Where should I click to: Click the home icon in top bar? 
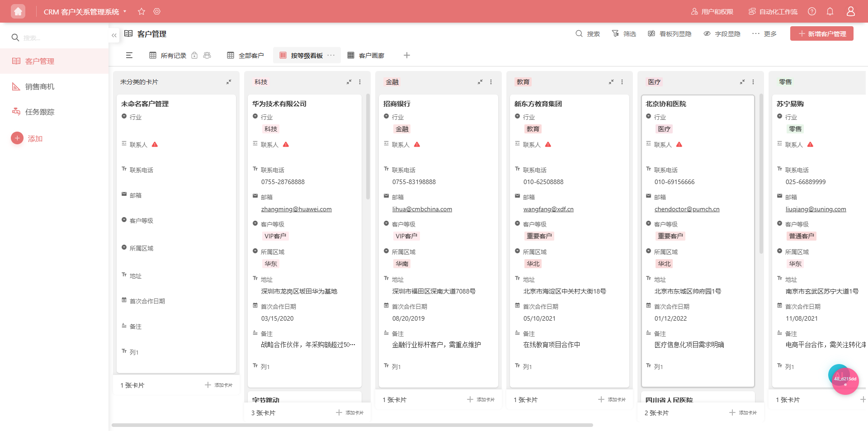[18, 11]
